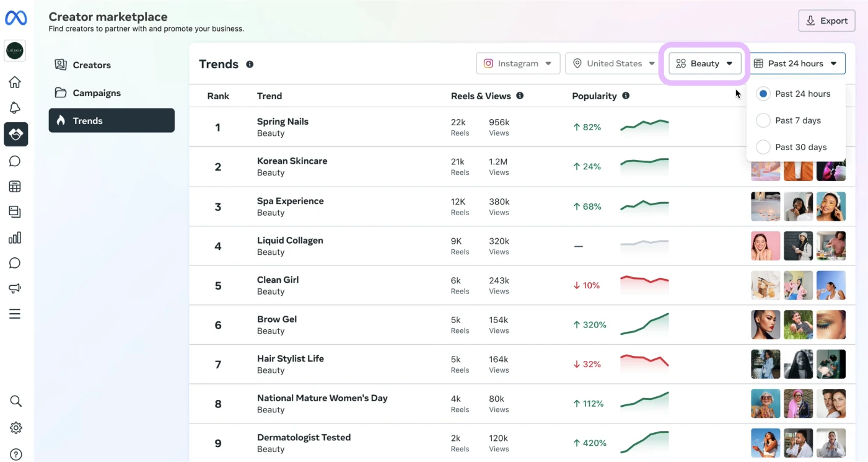Viewport: 868px width, 462px height.
Task: Open the Settings gear icon
Action: (x=15, y=428)
